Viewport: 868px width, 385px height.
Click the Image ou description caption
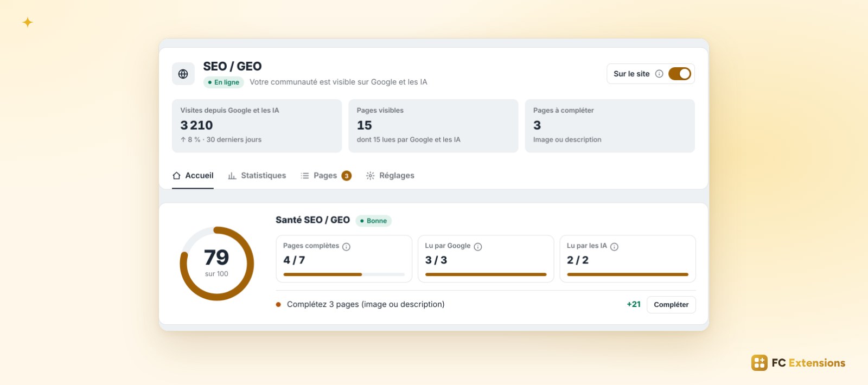[567, 139]
